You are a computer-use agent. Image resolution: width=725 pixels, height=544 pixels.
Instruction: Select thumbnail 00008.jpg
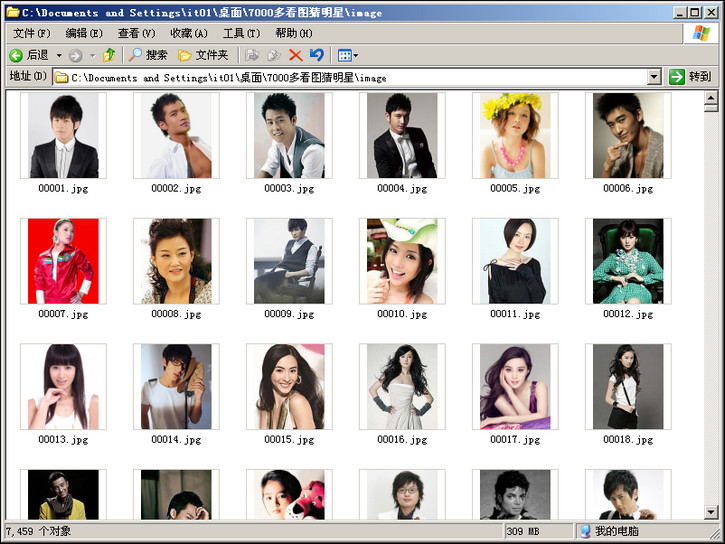click(176, 261)
